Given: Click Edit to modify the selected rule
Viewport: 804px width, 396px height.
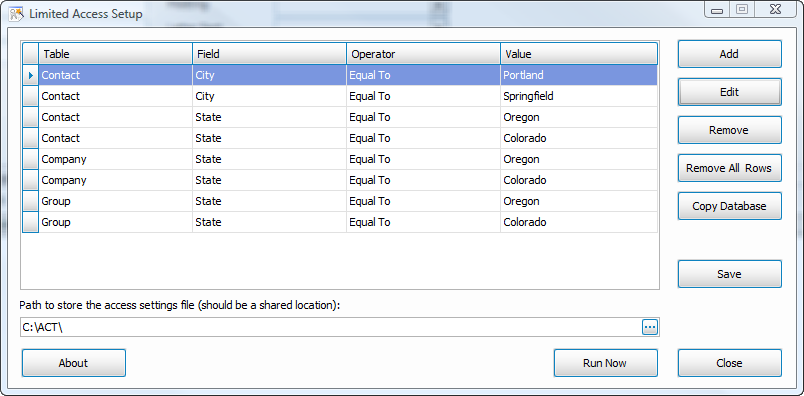Looking at the screenshot, I should tap(729, 92).
